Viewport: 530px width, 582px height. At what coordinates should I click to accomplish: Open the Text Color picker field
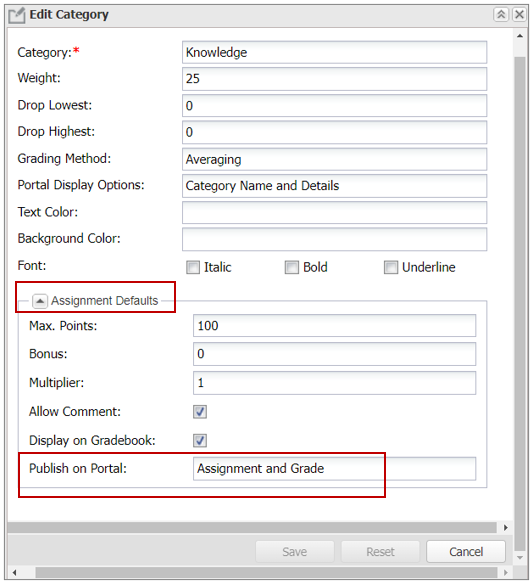[x=334, y=213]
